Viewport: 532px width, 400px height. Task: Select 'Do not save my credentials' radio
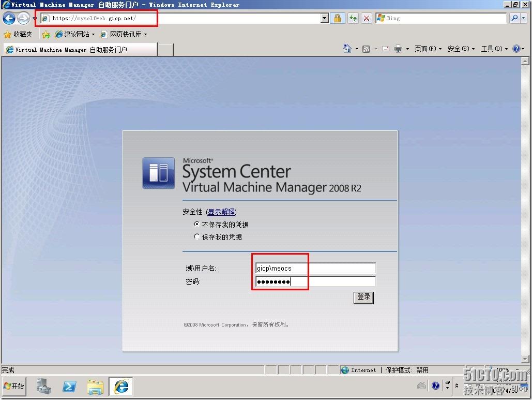click(196, 224)
